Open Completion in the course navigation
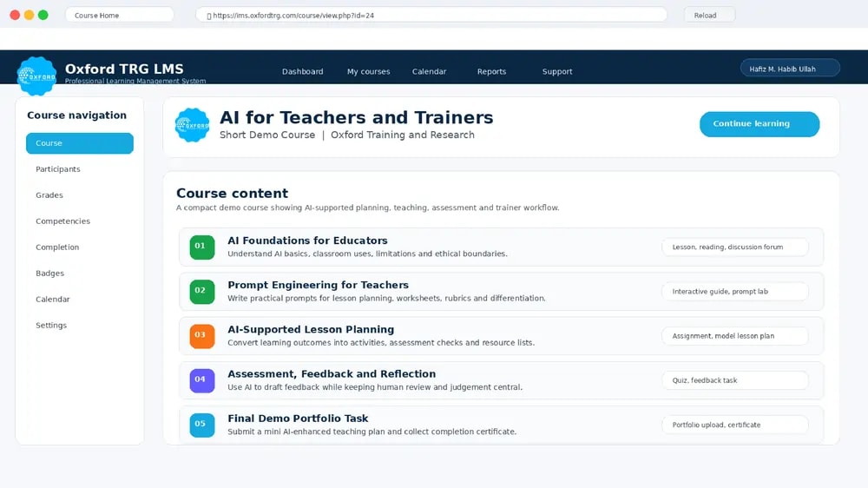868x488 pixels. click(57, 247)
